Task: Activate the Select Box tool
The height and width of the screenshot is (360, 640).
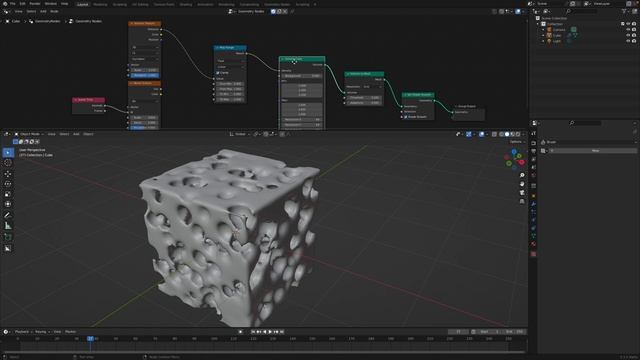Action: point(8,153)
